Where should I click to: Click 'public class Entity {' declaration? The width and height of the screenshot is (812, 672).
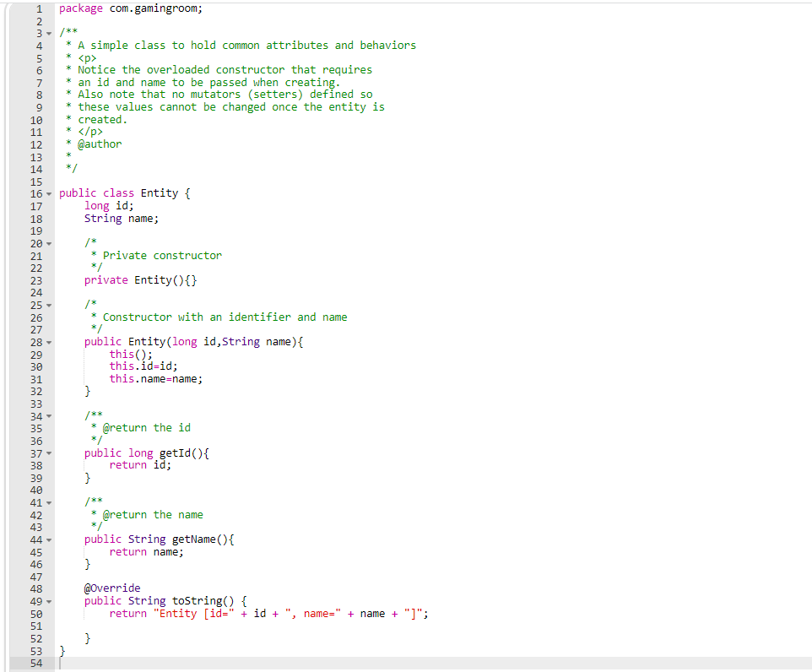click(x=124, y=193)
